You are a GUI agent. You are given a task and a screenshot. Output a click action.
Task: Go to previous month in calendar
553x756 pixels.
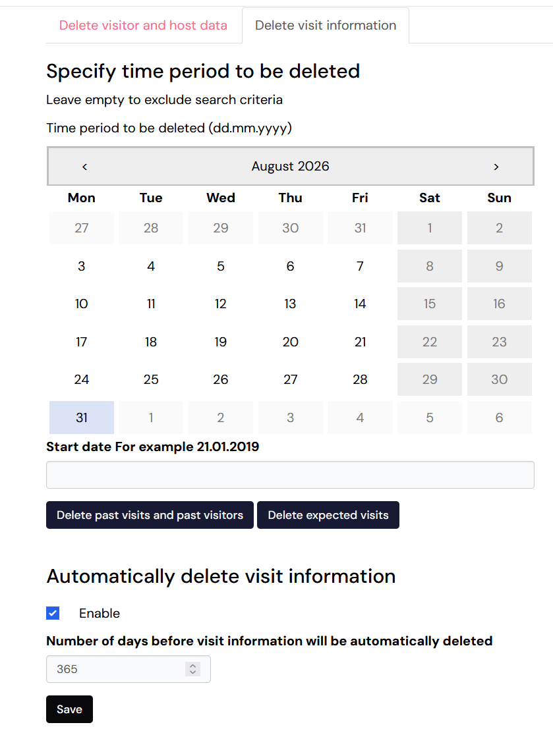click(x=84, y=167)
